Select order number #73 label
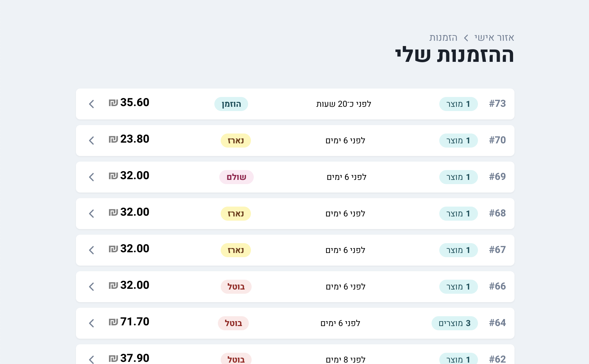This screenshot has height=364, width=589. tap(497, 104)
